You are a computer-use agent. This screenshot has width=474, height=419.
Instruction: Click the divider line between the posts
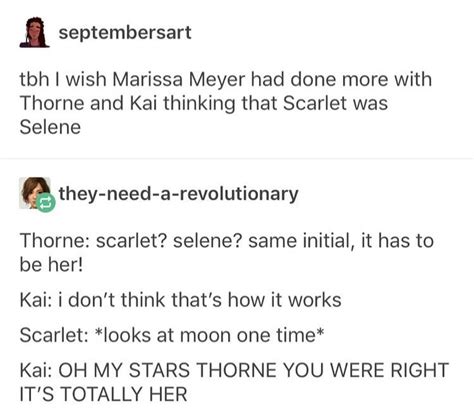coord(237,159)
